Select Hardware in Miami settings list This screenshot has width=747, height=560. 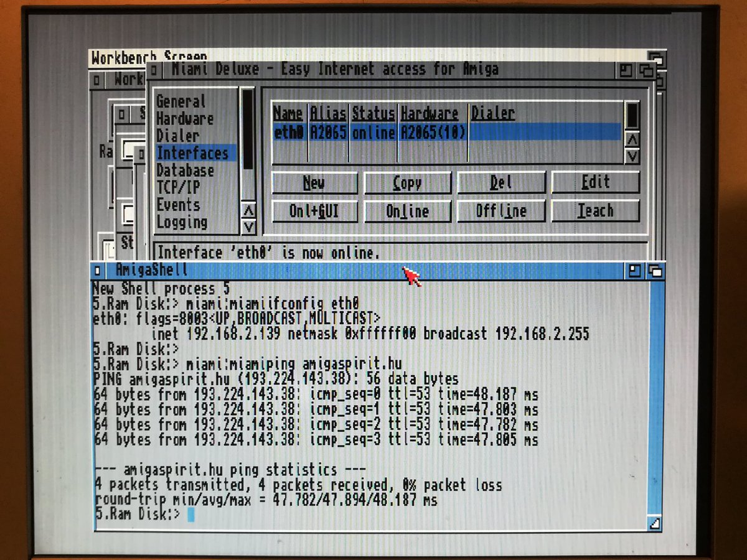184,118
